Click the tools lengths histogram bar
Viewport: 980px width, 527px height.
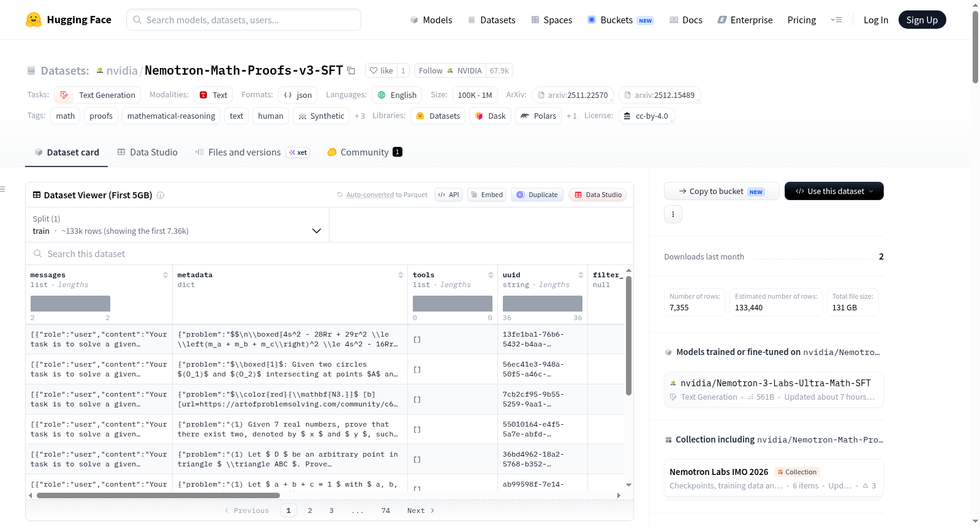coord(453,304)
